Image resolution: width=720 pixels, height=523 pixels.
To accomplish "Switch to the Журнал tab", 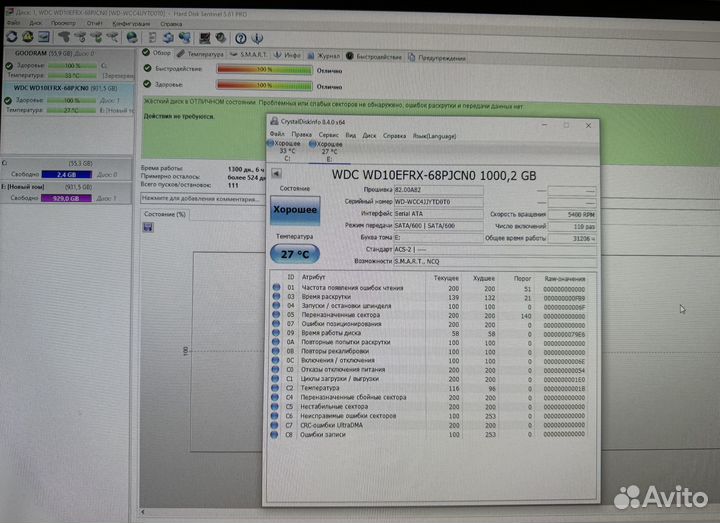I will tap(324, 56).
